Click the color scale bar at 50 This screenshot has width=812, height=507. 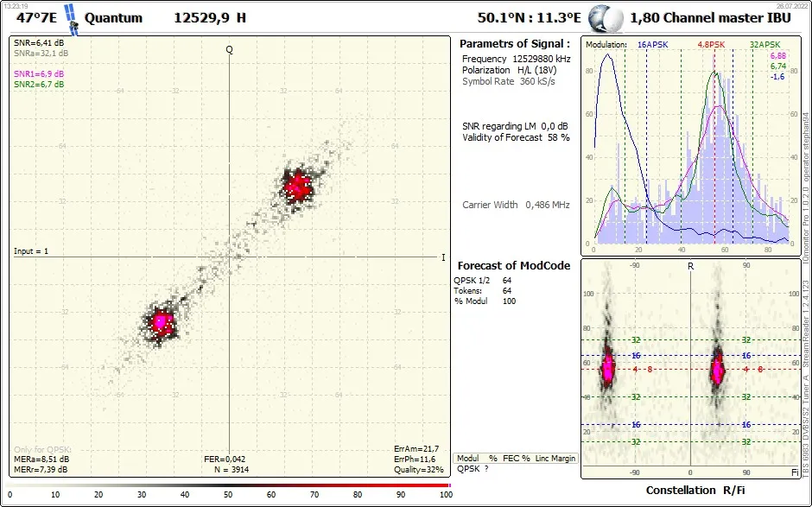click(228, 485)
